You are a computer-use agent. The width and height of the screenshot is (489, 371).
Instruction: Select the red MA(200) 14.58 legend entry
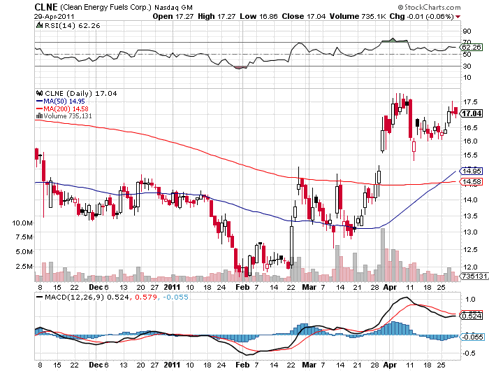(62, 109)
